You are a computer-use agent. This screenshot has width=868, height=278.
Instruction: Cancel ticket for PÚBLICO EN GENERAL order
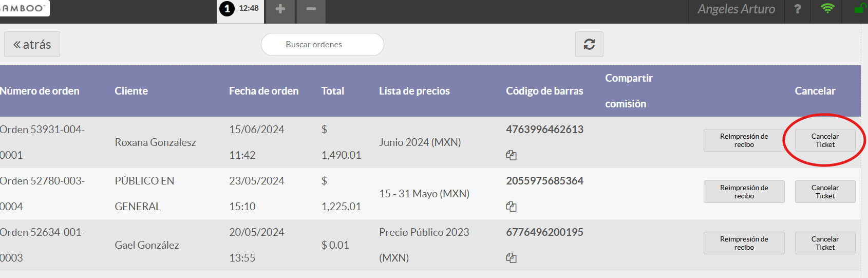pos(825,192)
